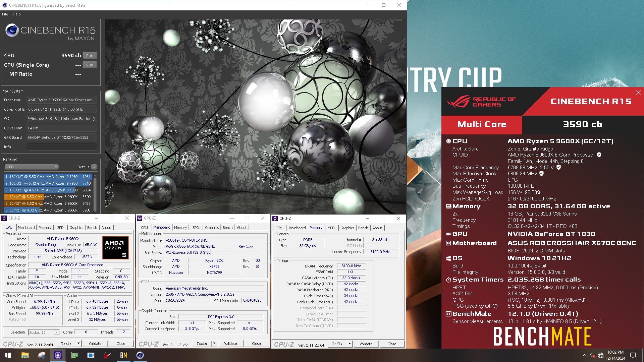The image size is (644, 362).
Task: Click the verified shield beside Max Core Frequency
Action: tap(558, 167)
